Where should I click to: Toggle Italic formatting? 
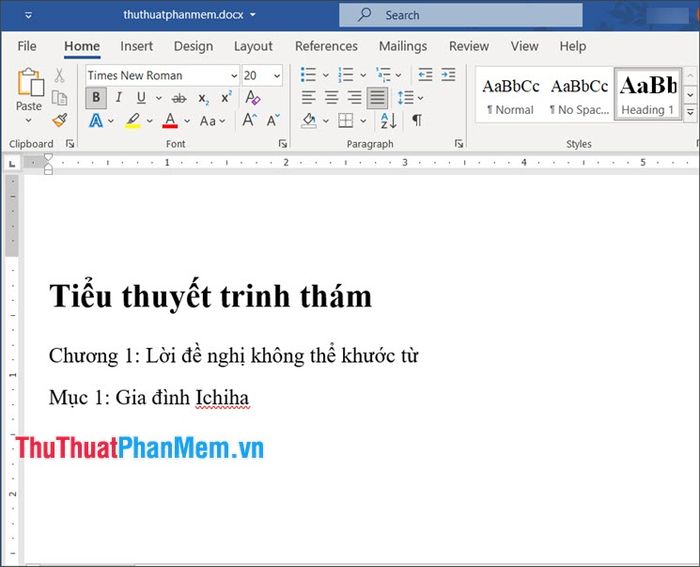[x=119, y=98]
